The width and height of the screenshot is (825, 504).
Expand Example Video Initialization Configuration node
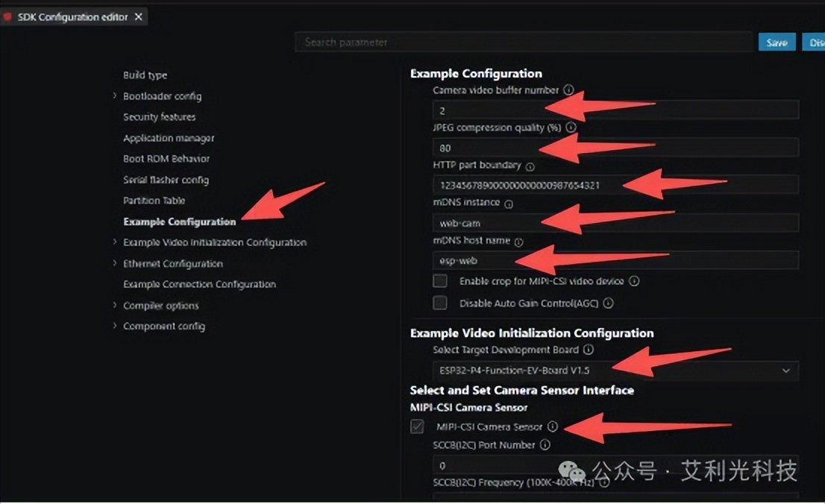tap(115, 242)
